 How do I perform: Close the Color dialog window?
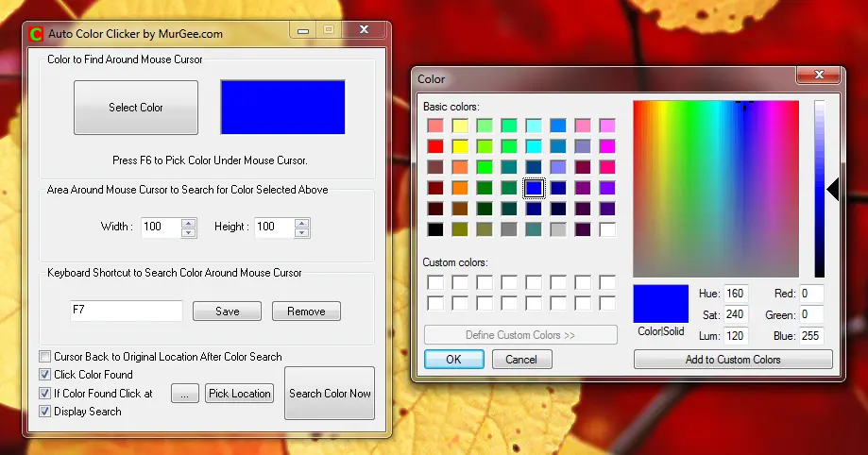[x=819, y=76]
